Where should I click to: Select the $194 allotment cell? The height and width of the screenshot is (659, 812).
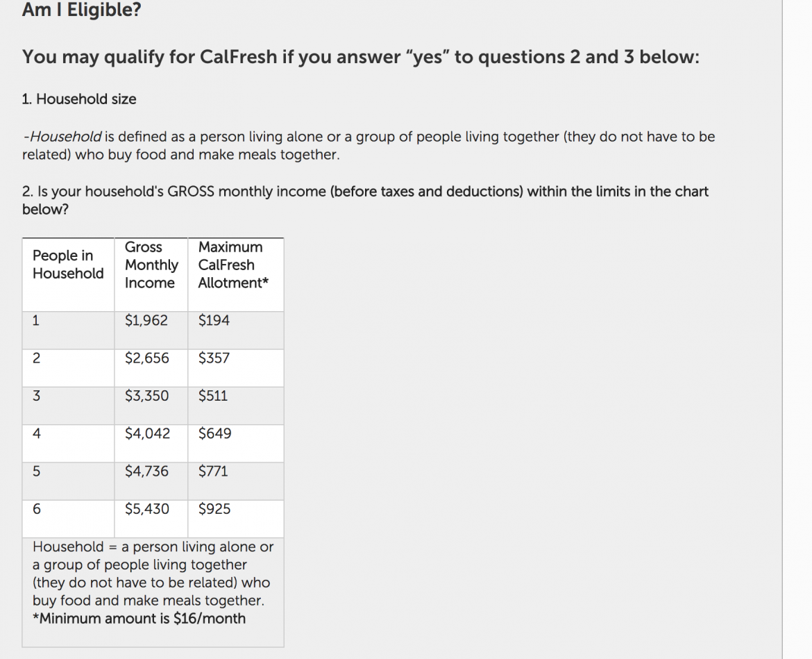click(214, 321)
